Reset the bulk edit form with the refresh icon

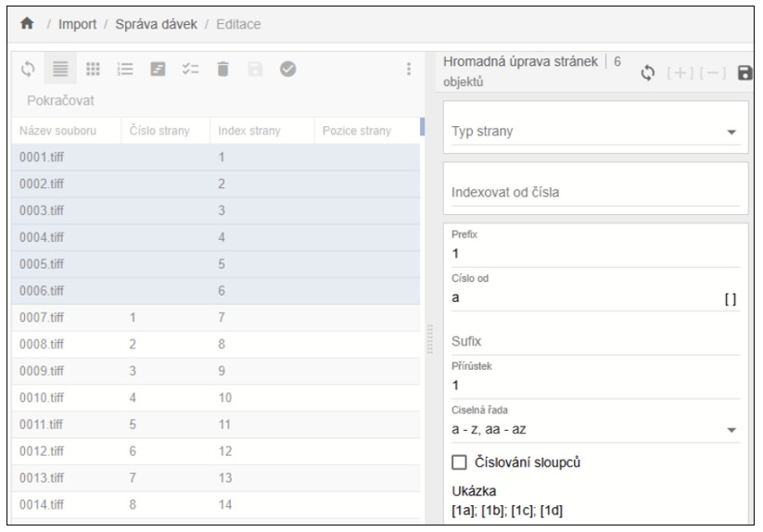coord(648,72)
